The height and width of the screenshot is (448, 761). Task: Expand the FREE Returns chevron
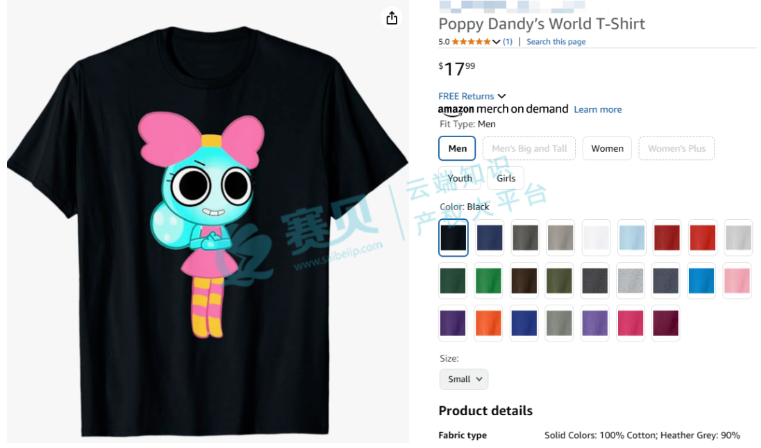pyautogui.click(x=501, y=96)
